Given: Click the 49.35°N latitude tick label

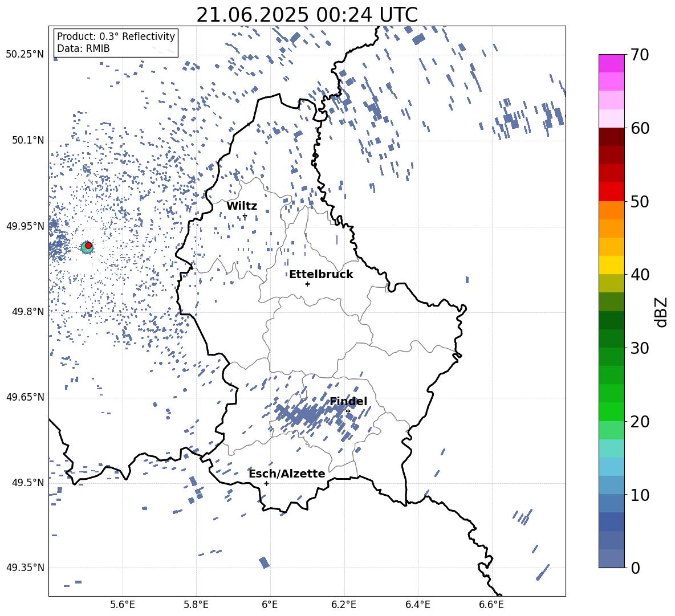Looking at the screenshot, I should [25, 568].
